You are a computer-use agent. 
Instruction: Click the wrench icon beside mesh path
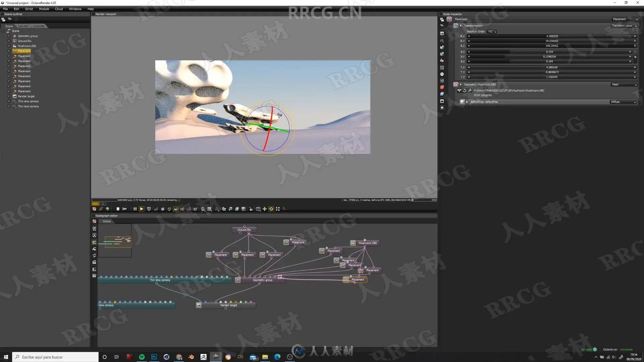(470, 90)
